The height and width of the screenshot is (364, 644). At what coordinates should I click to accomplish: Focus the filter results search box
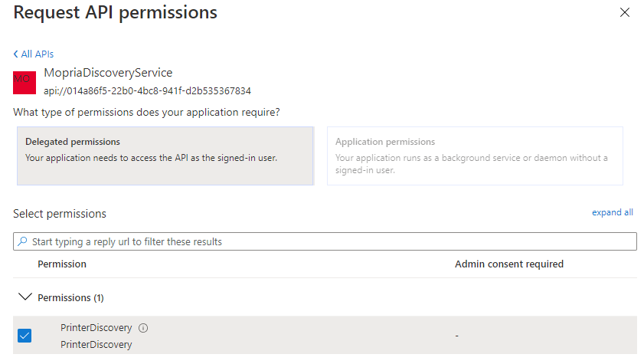[329, 241]
